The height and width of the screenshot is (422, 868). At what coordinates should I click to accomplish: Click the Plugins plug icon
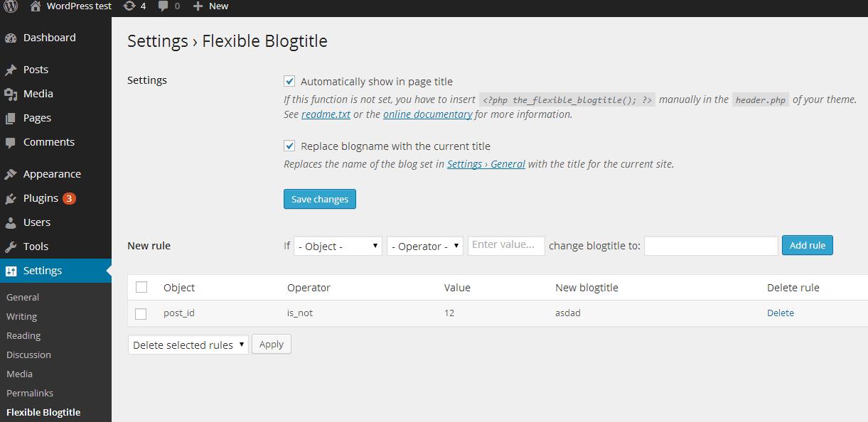(x=11, y=199)
